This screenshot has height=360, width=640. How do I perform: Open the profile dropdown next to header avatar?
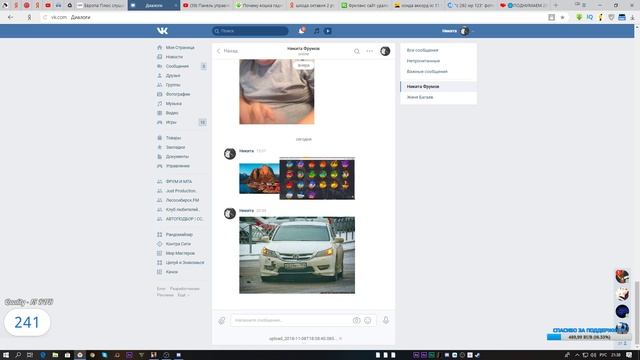click(x=473, y=31)
